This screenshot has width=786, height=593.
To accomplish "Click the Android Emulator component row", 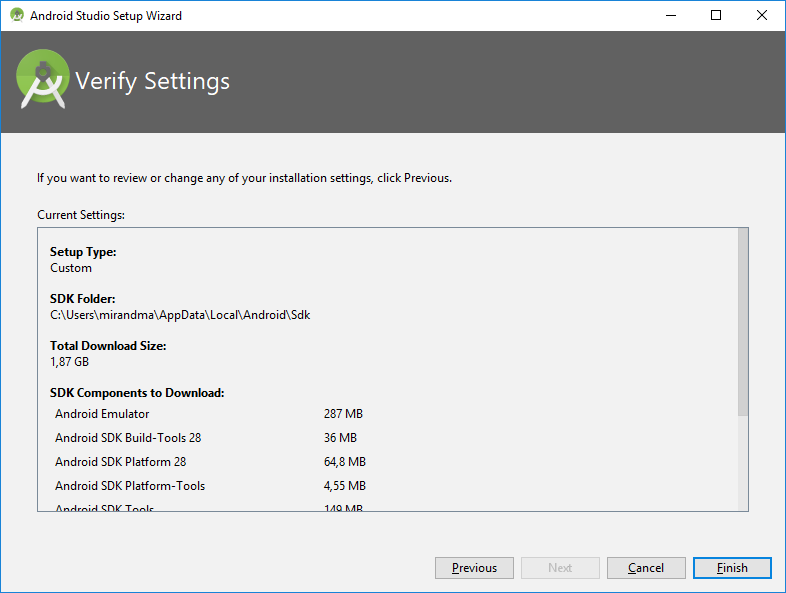I will [102, 414].
